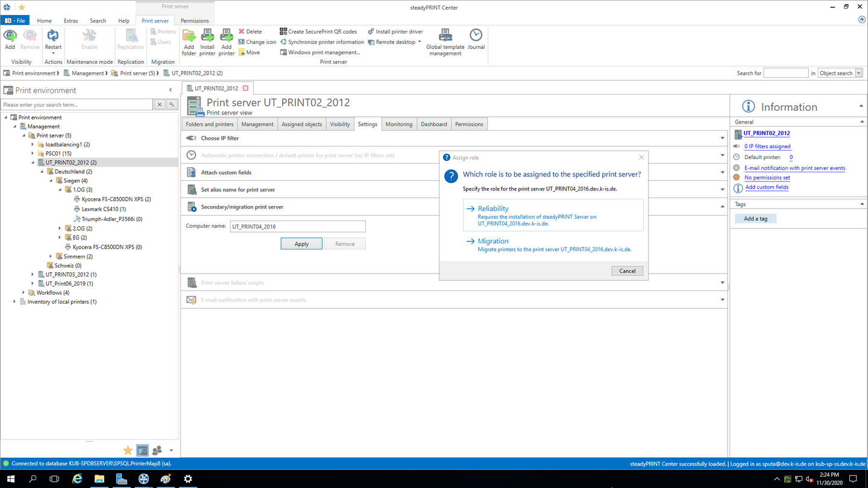Image resolution: width=868 pixels, height=488 pixels.
Task: Switch to the Monitoring tab
Action: point(399,124)
